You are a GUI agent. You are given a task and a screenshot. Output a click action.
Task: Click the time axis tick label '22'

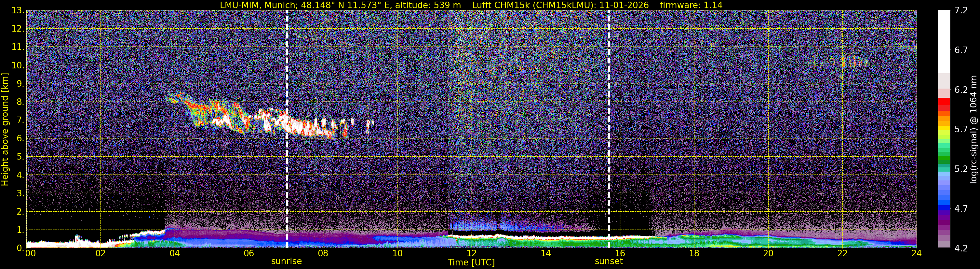point(842,253)
